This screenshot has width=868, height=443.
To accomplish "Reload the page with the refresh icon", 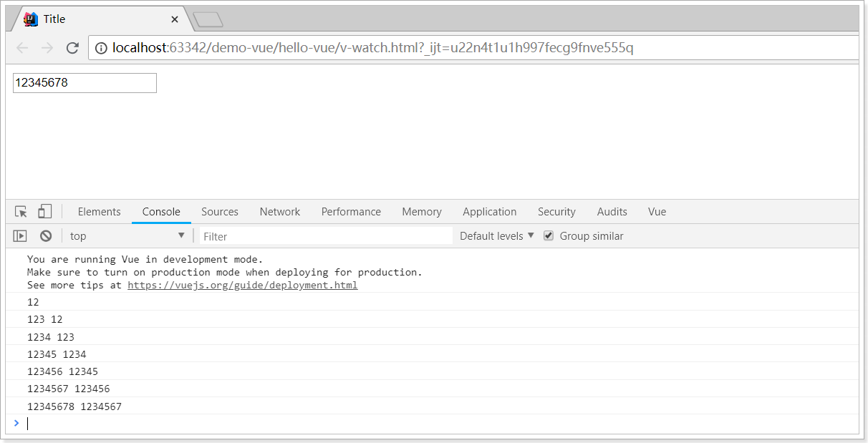I will pos(72,48).
